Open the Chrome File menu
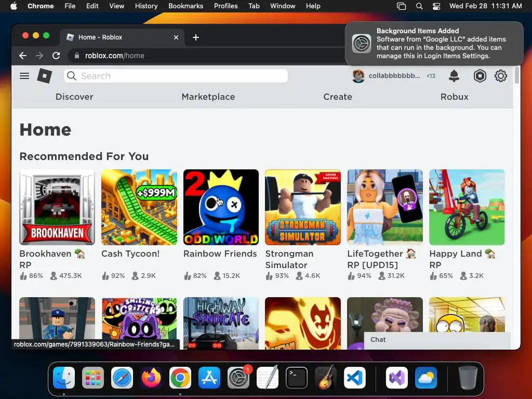This screenshot has width=532, height=399. click(70, 6)
